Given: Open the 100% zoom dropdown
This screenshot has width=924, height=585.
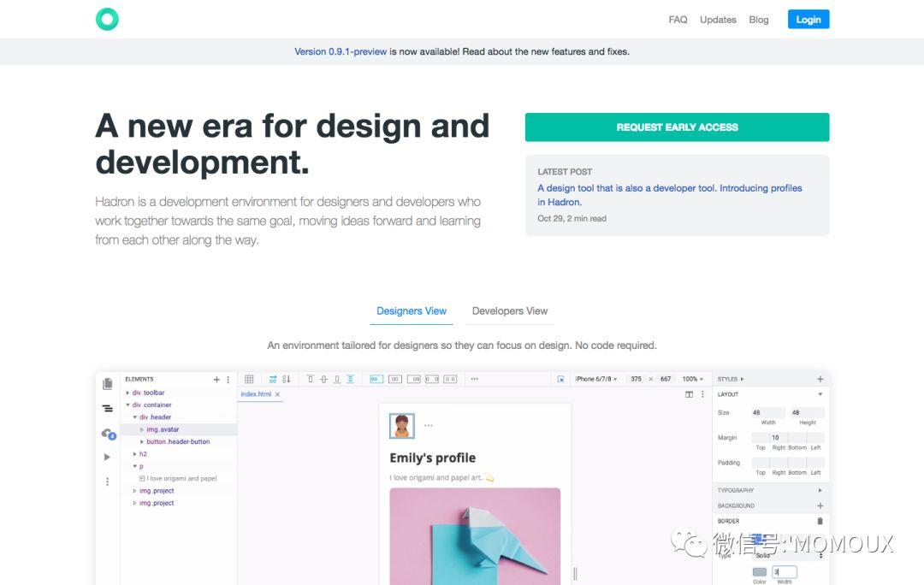Looking at the screenshot, I should [692, 379].
